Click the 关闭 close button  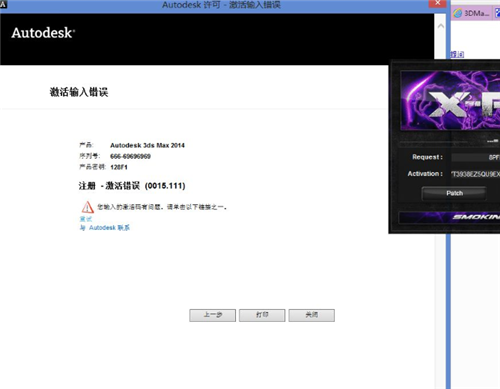point(312,315)
